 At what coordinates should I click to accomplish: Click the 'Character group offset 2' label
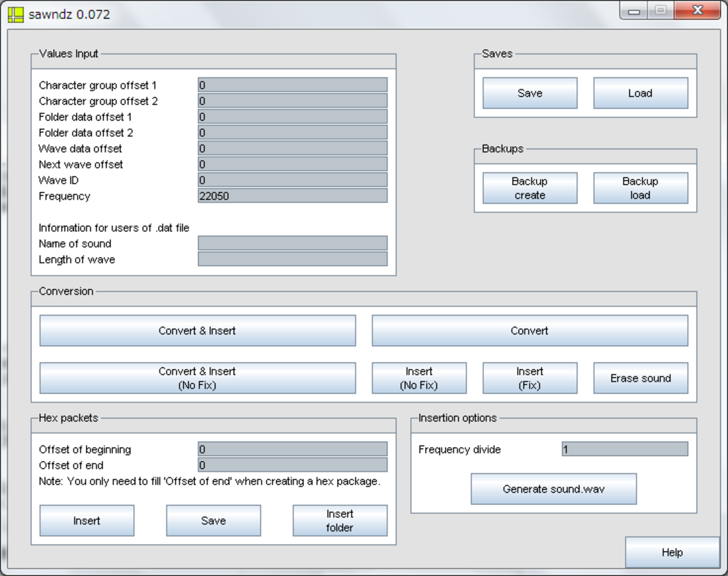pyautogui.click(x=98, y=101)
